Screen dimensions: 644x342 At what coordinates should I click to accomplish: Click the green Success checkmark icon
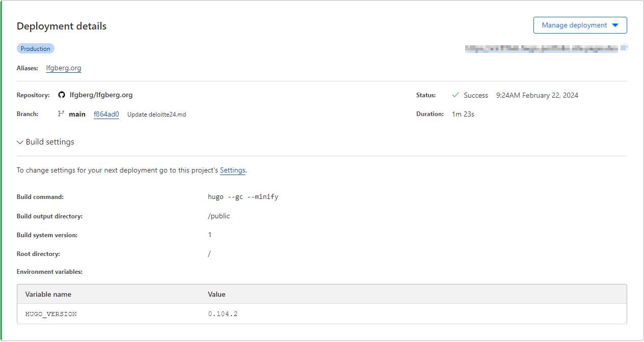click(455, 95)
